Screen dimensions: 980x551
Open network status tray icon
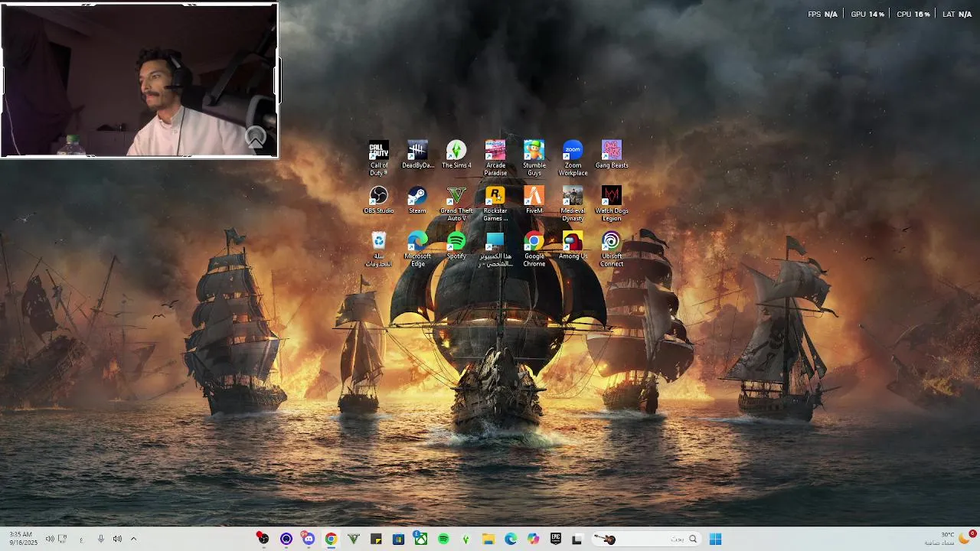click(63, 539)
